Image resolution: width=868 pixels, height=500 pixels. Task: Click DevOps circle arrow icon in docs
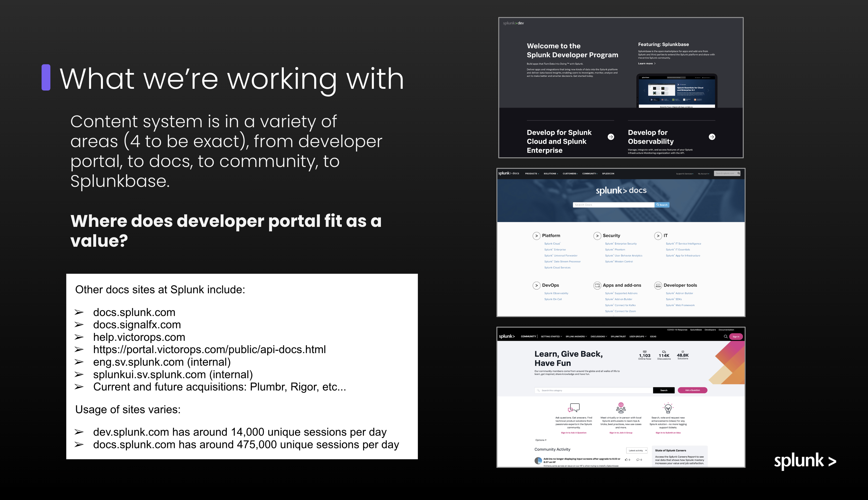pyautogui.click(x=536, y=285)
